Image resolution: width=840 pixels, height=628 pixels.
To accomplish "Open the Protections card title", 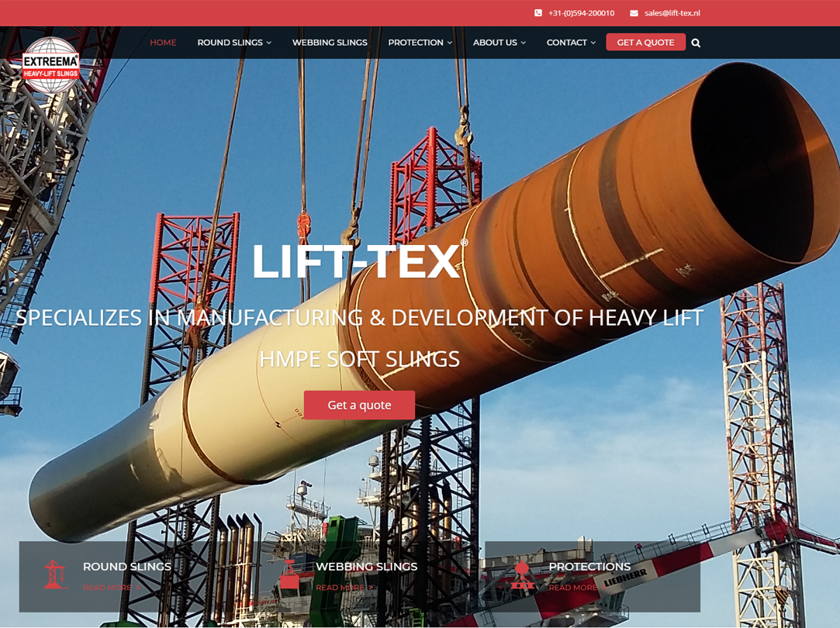I will click(x=589, y=567).
